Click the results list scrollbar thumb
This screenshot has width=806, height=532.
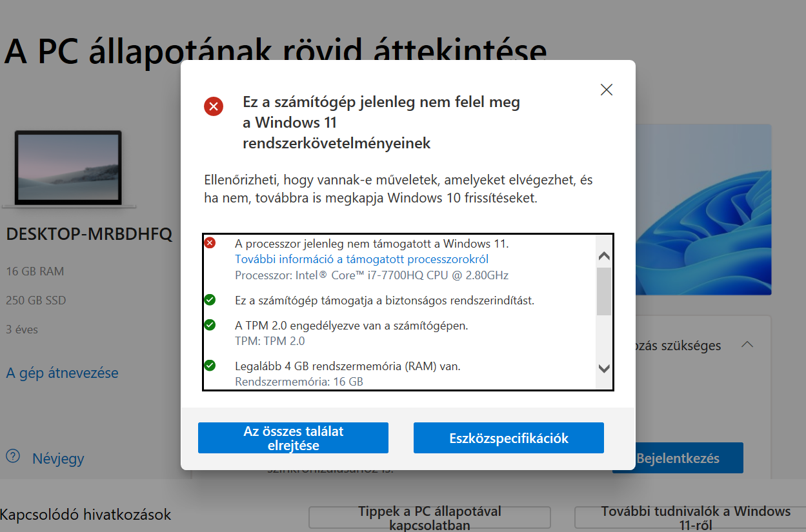tap(604, 291)
